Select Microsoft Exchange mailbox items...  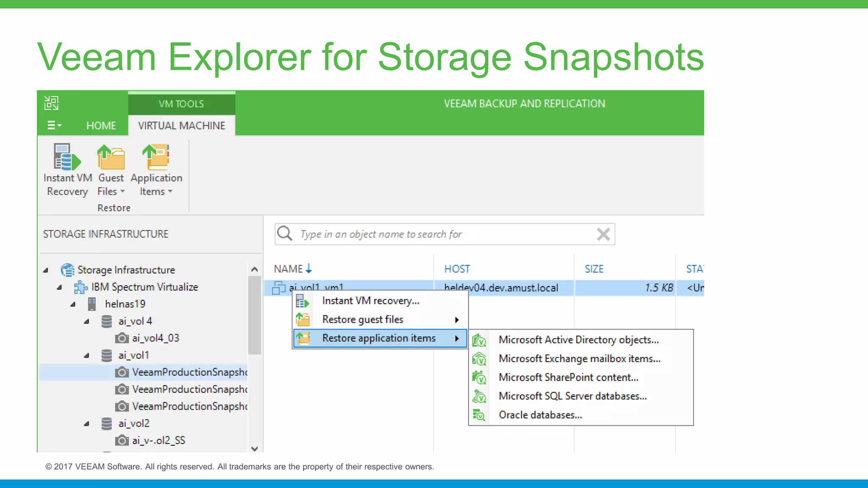581,359
